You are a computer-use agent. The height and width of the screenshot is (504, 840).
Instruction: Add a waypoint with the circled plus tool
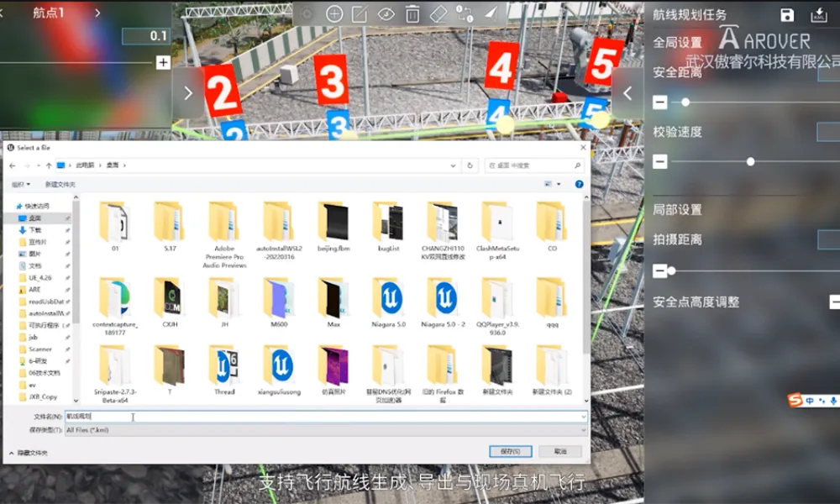pyautogui.click(x=334, y=14)
